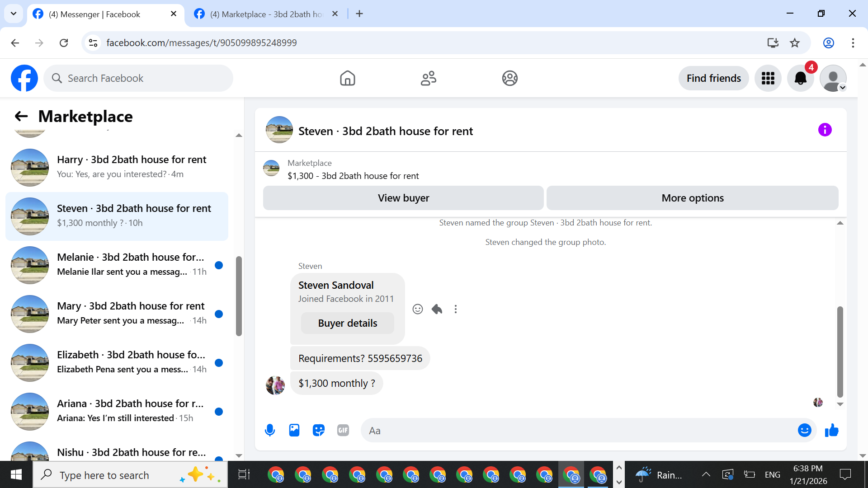Attach a file with the photo icon
The width and height of the screenshot is (868, 488).
294,430
